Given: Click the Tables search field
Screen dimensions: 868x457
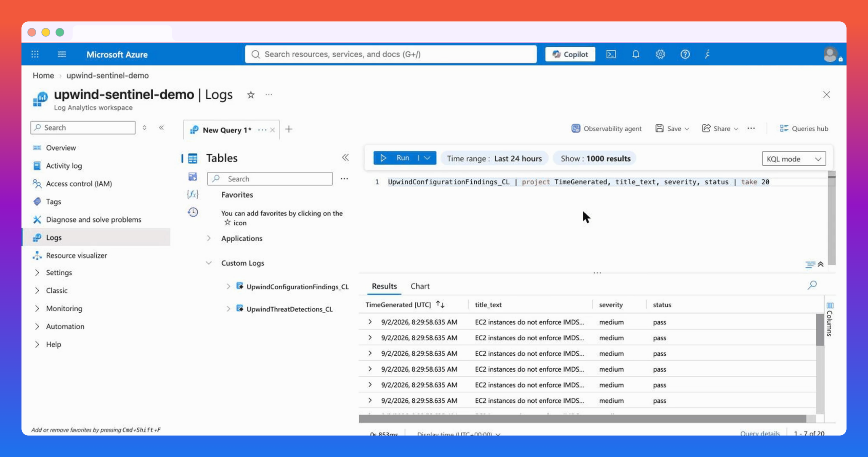Looking at the screenshot, I should 270,179.
